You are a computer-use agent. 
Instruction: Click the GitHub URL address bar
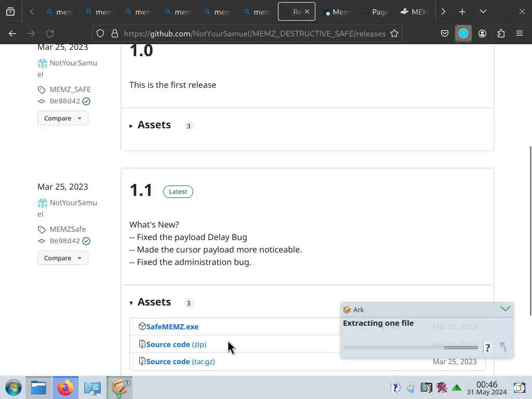[x=255, y=34]
